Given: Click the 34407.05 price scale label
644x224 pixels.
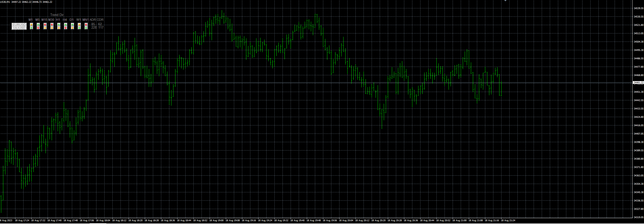Looking at the screenshot, I should coord(639,134).
